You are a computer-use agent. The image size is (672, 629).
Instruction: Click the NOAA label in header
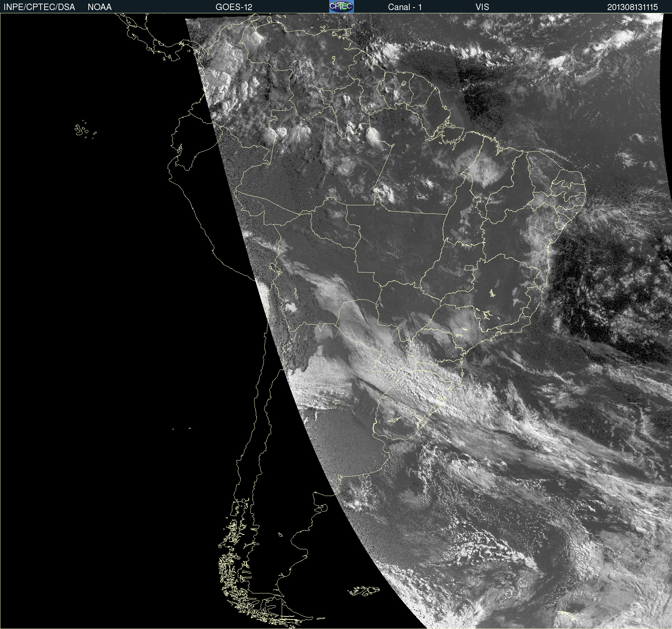pos(100,7)
